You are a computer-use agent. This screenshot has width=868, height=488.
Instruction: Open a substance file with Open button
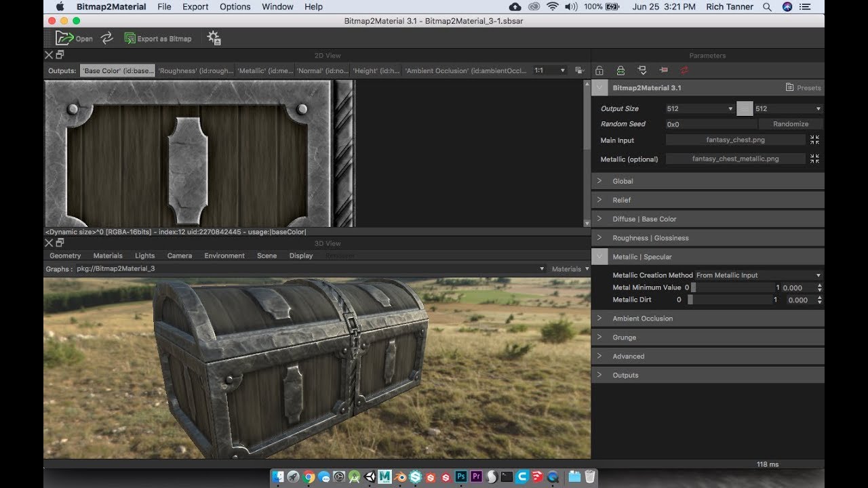click(x=74, y=39)
